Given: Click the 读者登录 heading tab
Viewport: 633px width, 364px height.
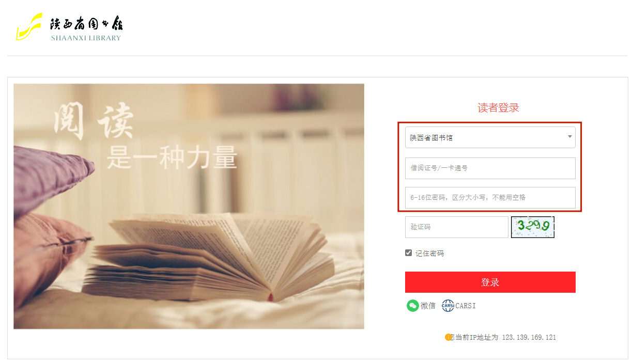Looking at the screenshot, I should (498, 107).
